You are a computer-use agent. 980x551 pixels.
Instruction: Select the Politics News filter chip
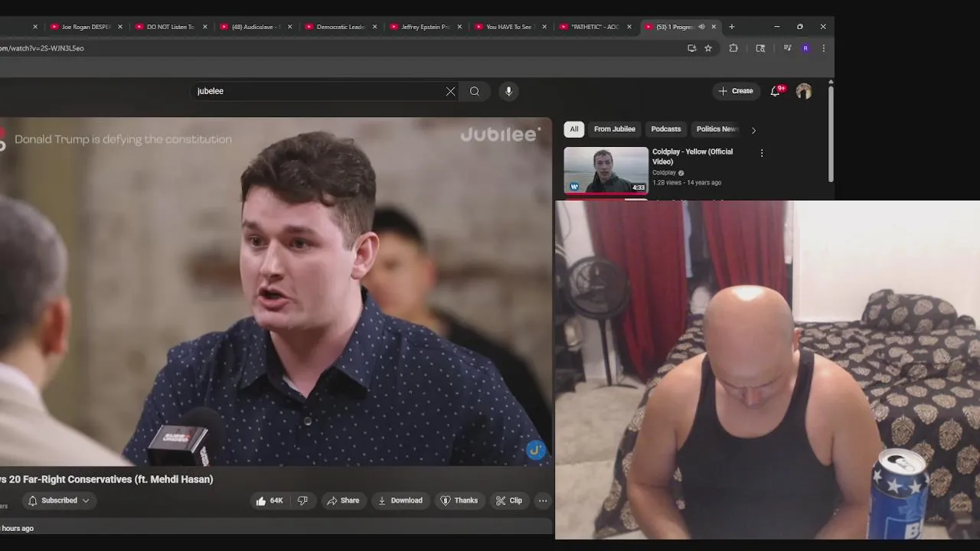[x=717, y=129]
